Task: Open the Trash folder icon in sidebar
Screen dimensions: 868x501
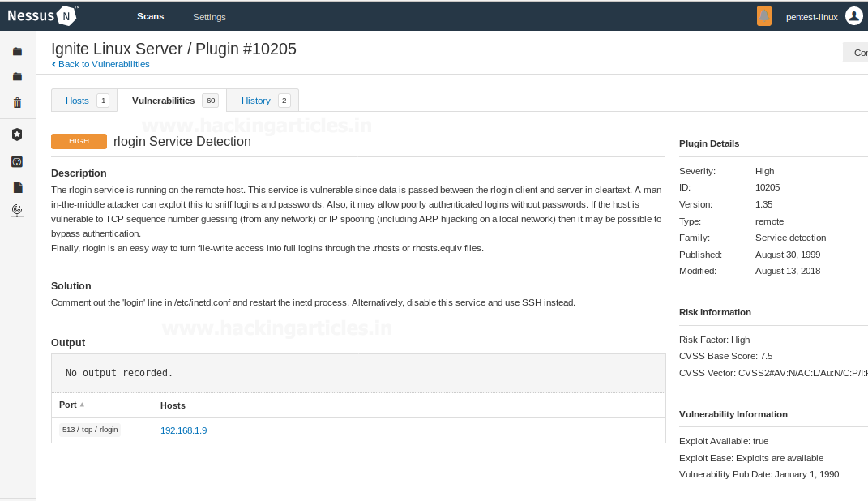Action: coord(17,103)
